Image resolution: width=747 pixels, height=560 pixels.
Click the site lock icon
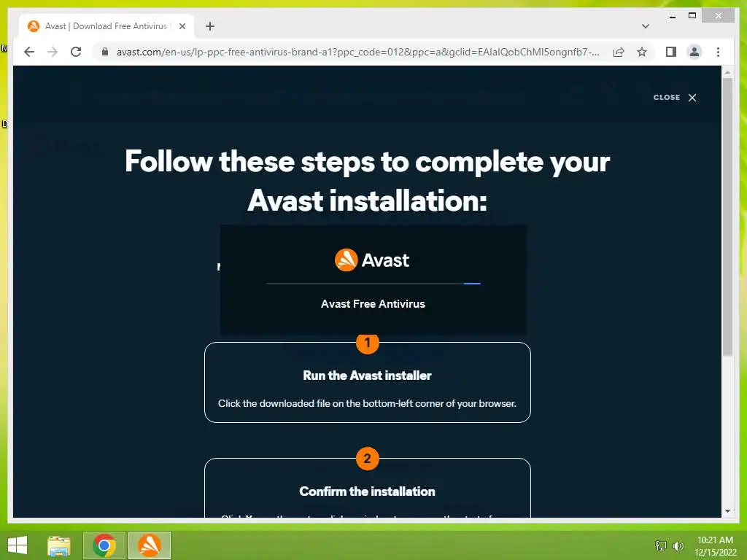[x=105, y=52]
